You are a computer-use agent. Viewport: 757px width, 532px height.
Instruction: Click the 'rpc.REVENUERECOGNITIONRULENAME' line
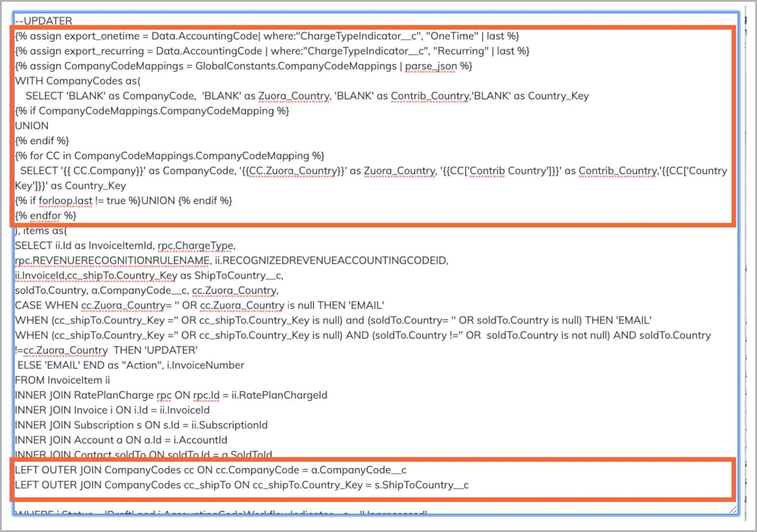click(231, 261)
